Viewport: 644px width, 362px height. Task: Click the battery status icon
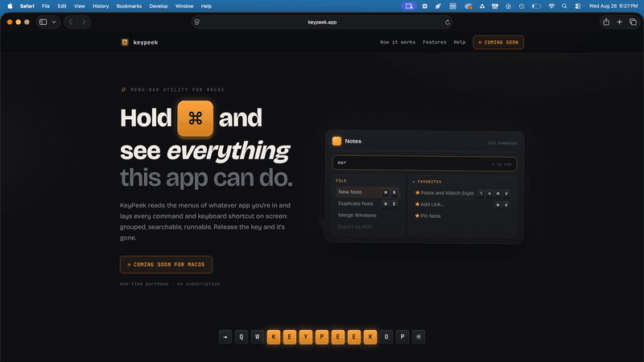(x=536, y=6)
